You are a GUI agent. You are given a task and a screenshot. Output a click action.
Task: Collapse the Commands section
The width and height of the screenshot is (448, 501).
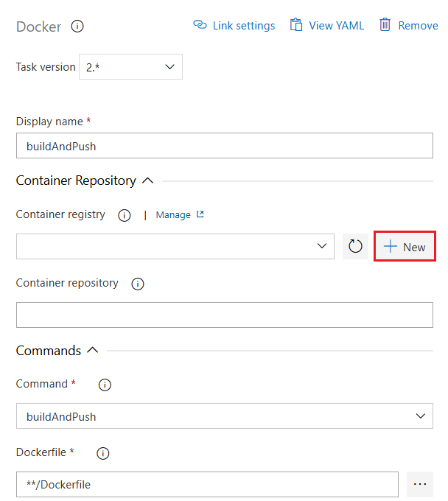point(93,351)
